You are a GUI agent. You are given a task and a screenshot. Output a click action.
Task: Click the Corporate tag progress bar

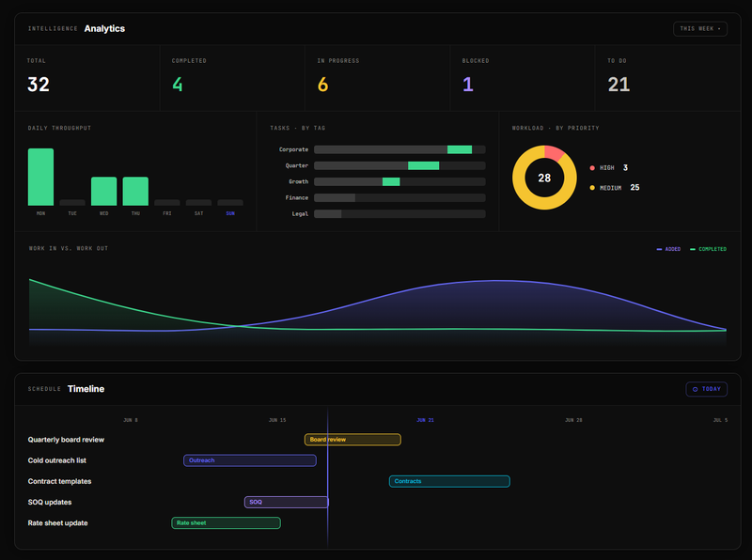[399, 149]
